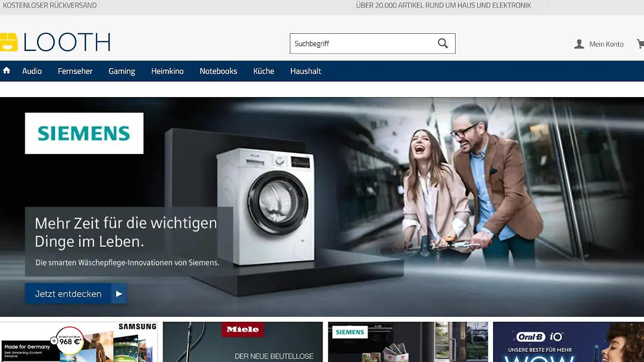Open the Audio menu category
Screen dimensions: 644x362
[x=32, y=71]
